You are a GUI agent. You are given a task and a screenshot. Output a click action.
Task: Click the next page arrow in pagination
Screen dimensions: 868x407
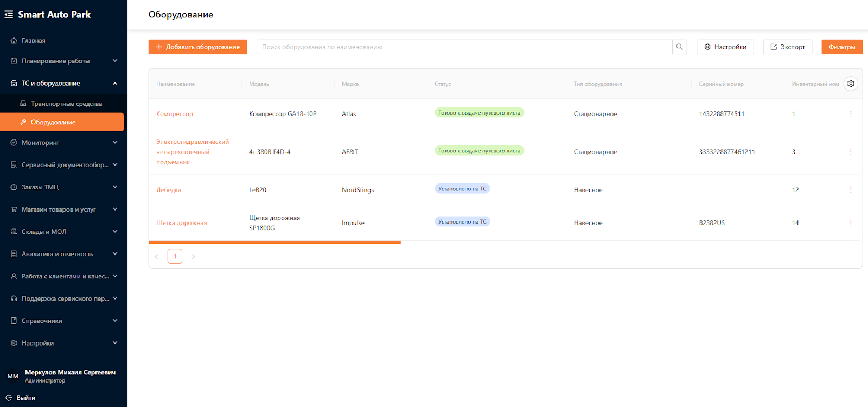(193, 257)
